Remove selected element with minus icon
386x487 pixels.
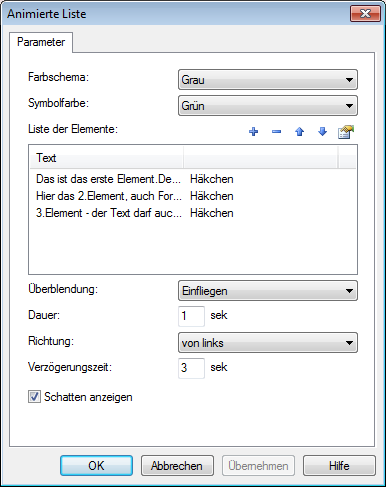coord(276,132)
